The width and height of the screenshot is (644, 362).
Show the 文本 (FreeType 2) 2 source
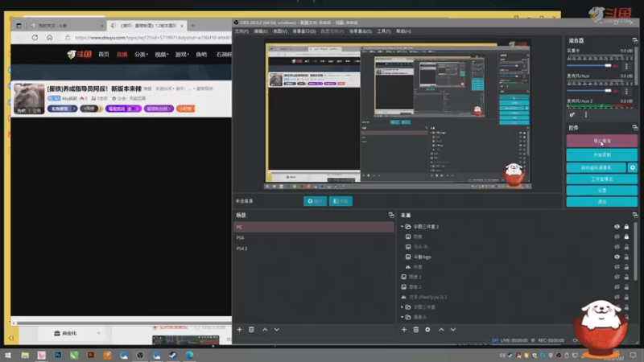pos(617,297)
